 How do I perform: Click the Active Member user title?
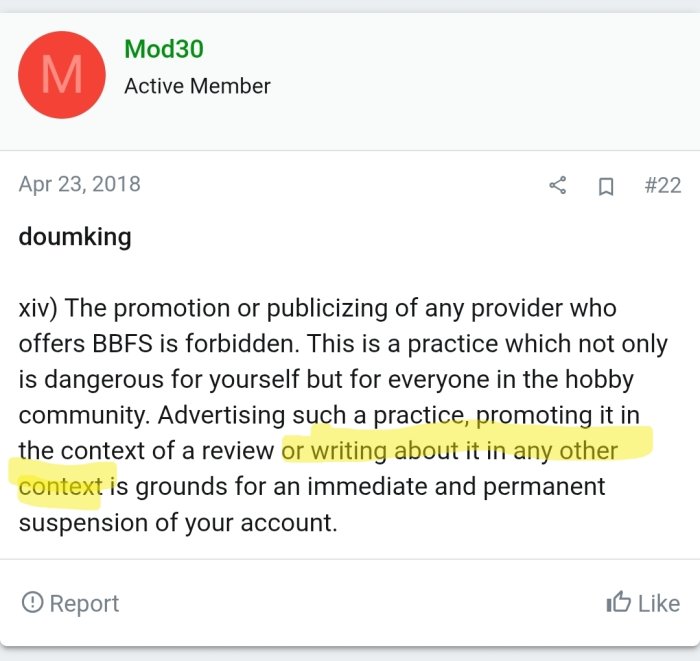click(197, 86)
